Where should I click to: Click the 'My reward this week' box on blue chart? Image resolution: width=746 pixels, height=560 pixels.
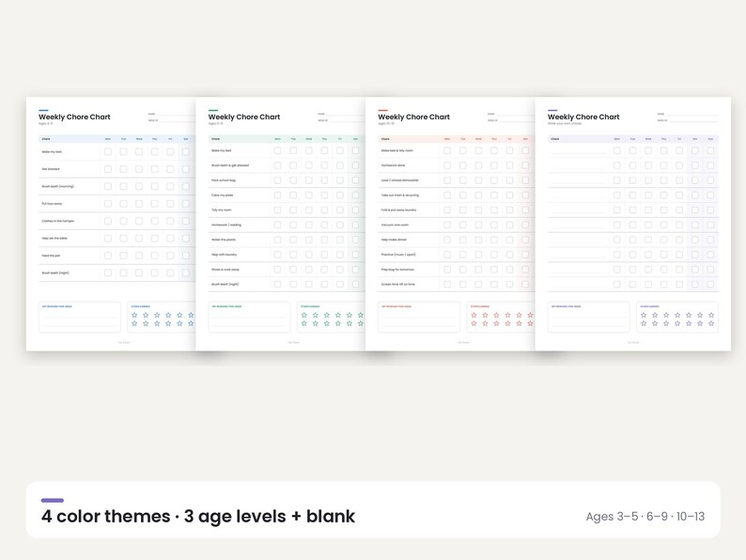coord(80,317)
